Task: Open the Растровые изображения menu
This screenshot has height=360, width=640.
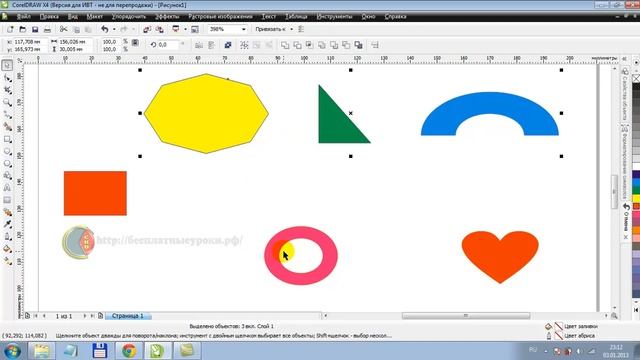Action: [x=220, y=17]
